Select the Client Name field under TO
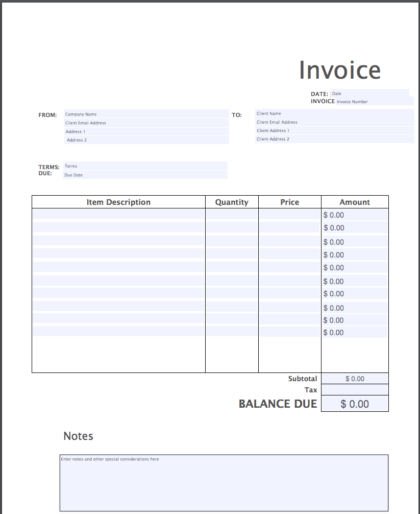This screenshot has height=514, width=420. 334,113
